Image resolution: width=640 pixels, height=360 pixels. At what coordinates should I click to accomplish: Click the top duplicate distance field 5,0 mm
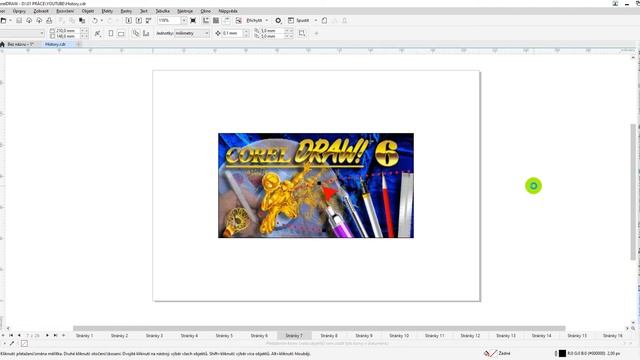272,31
